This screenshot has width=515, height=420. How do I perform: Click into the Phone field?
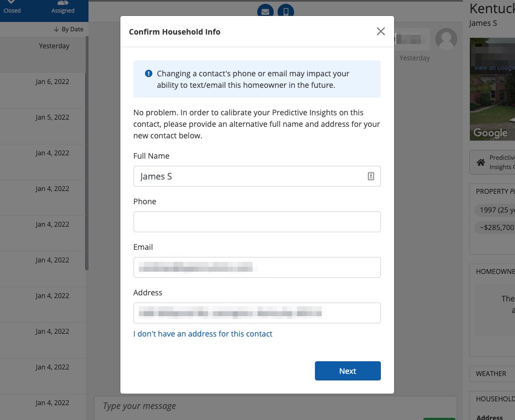(x=257, y=222)
